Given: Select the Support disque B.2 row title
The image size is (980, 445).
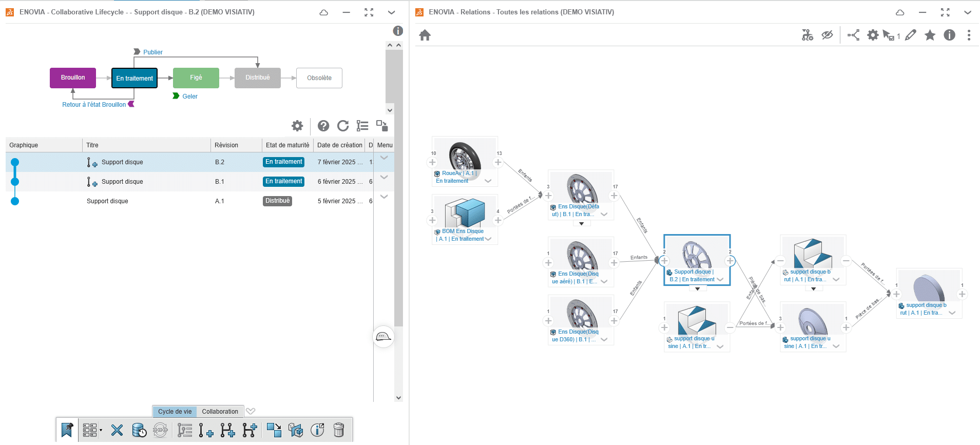Looking at the screenshot, I should (122, 162).
